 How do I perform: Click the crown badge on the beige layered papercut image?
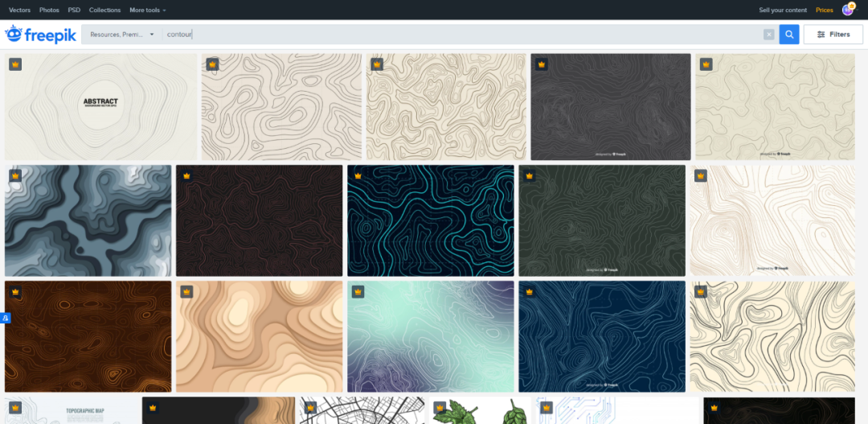tap(186, 291)
